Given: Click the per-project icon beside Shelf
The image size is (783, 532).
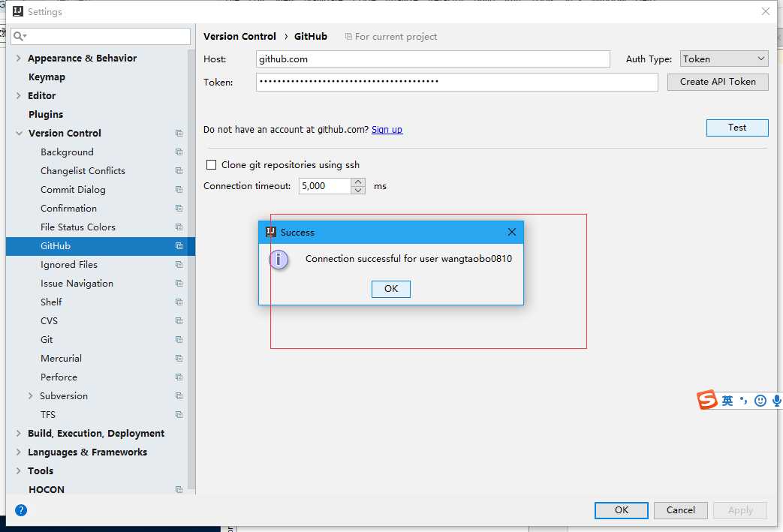Looking at the screenshot, I should (x=179, y=302).
